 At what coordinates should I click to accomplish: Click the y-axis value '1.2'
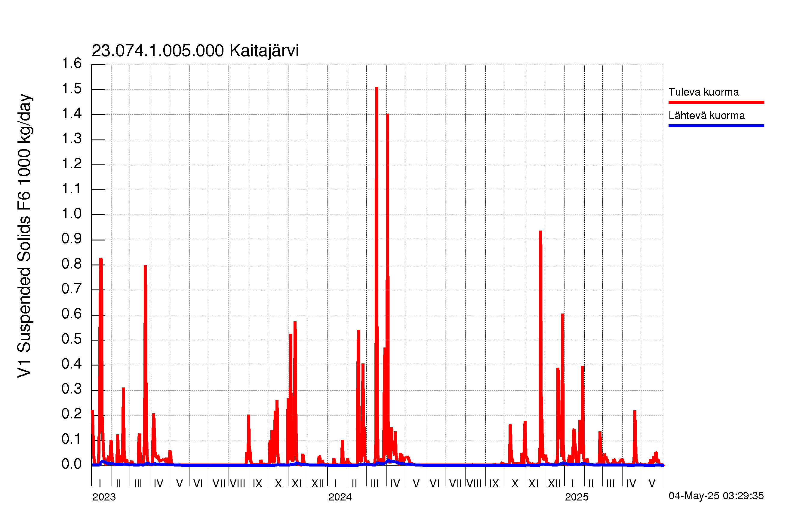[x=72, y=164]
